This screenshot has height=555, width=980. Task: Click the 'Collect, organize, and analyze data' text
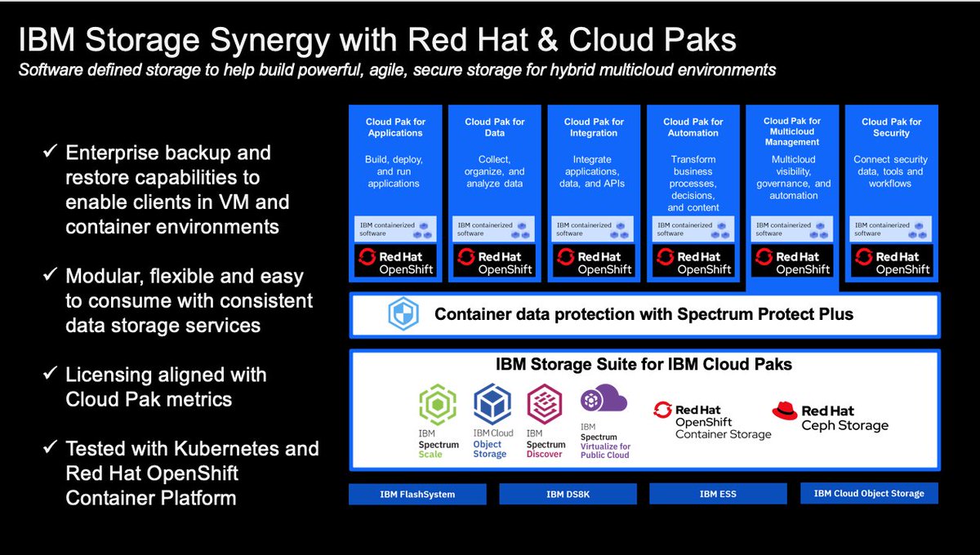[x=494, y=171]
